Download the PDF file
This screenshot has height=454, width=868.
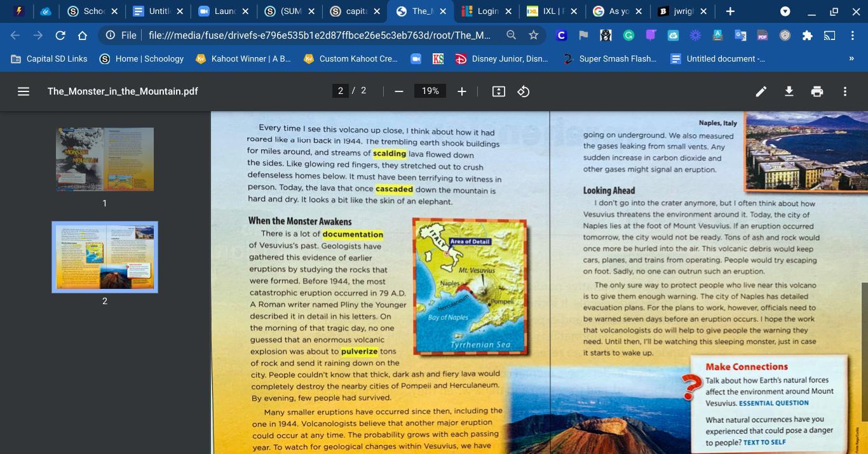pos(789,91)
